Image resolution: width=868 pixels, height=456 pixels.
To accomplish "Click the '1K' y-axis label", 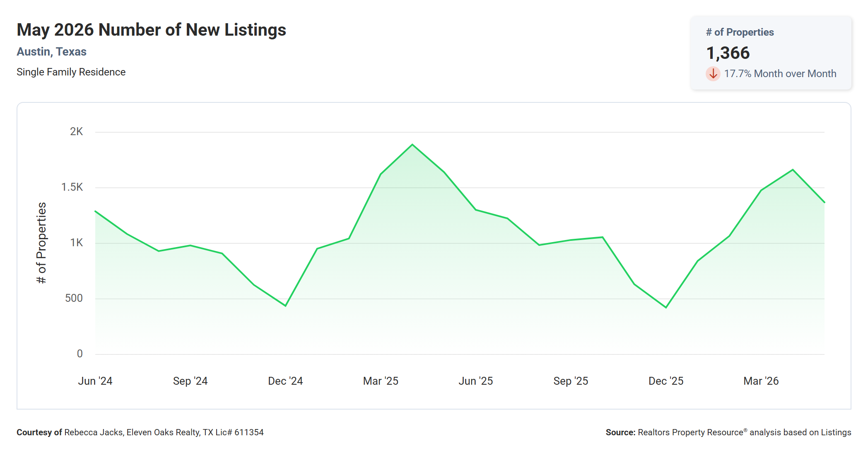I will point(76,243).
